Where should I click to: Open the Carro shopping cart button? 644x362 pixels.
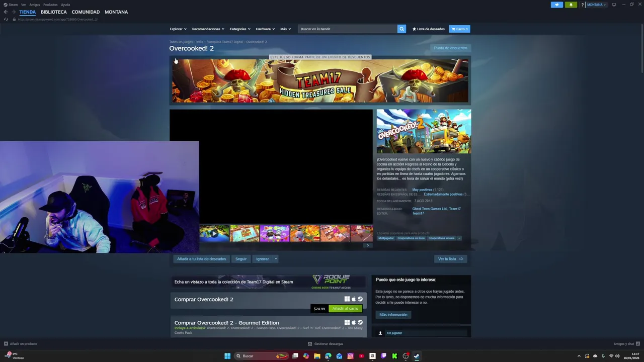pos(459,29)
